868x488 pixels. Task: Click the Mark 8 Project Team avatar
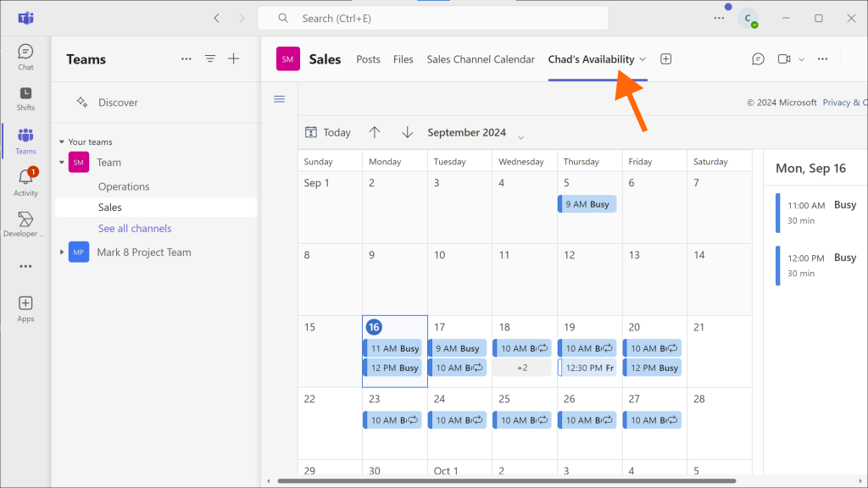pyautogui.click(x=79, y=252)
